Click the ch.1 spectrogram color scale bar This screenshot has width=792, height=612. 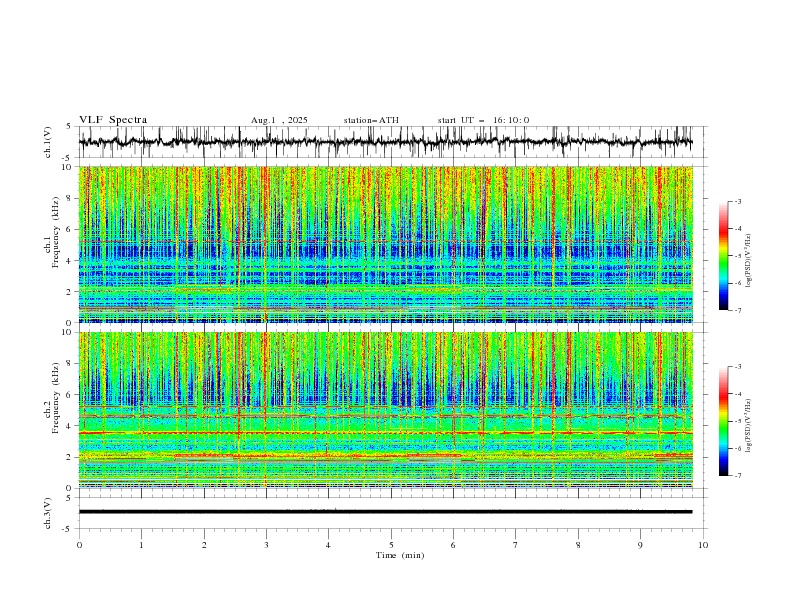click(x=723, y=256)
